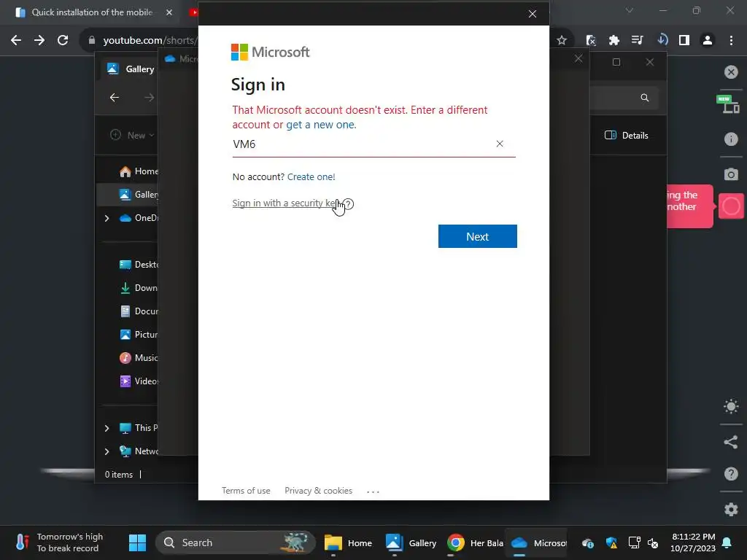Open the NEW screen device icon on sidebar
The height and width of the screenshot is (560, 747).
pos(727,104)
